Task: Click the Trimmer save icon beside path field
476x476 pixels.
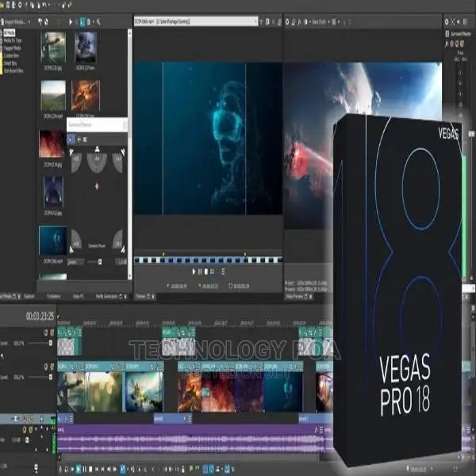Action: (x=267, y=21)
